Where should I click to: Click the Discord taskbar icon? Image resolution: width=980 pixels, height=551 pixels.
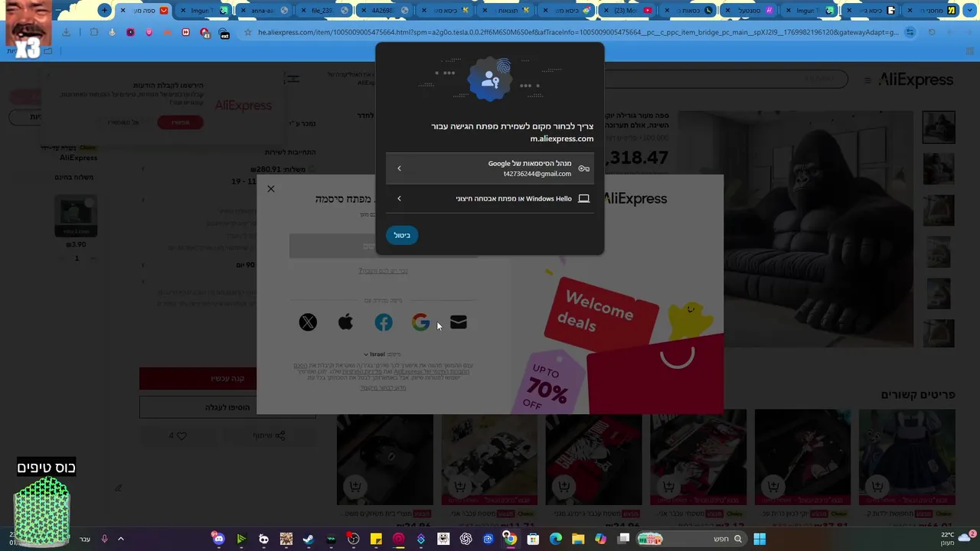point(219,540)
